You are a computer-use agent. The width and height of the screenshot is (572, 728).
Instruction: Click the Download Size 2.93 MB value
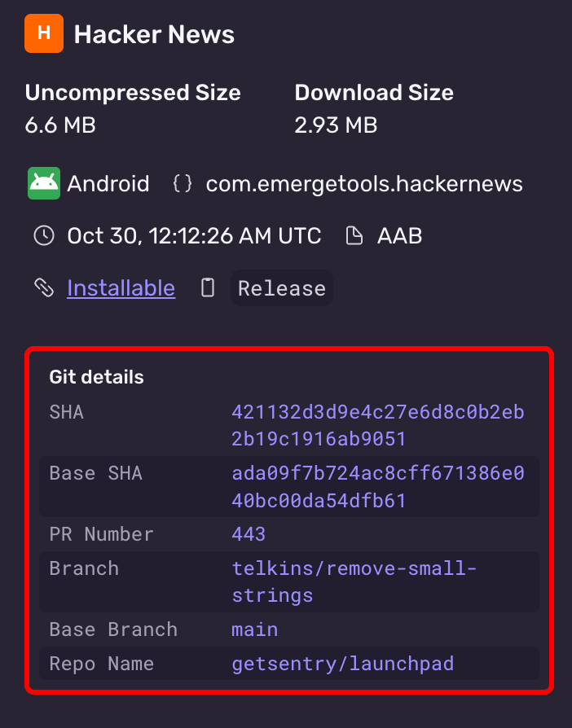336,125
